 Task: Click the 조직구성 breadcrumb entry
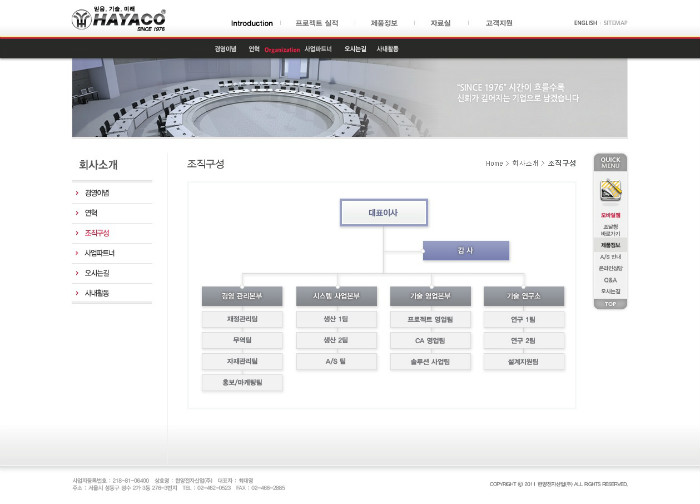(x=562, y=163)
